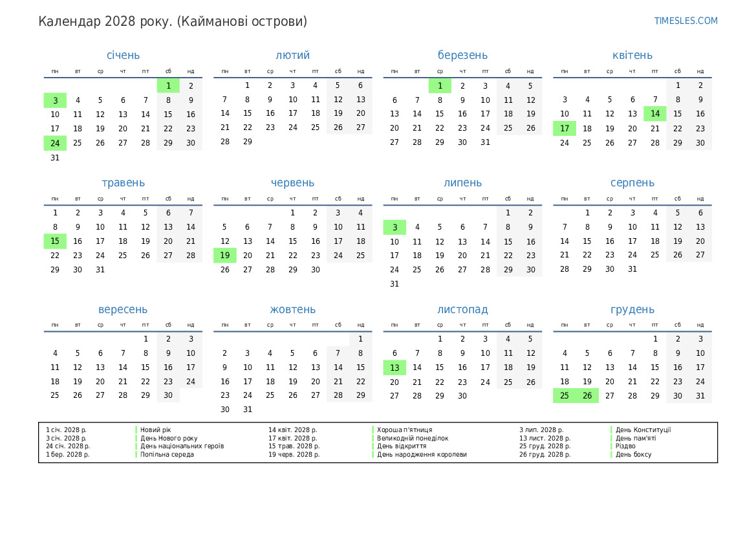Viewport: 756px width, 535px height.
Task: Click legend entry 'День Нового року'
Action: (169, 439)
